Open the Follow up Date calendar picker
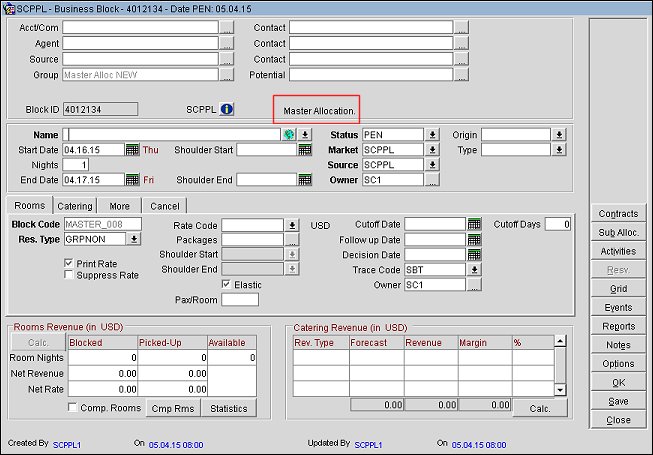Screen dimensions: 653x455 474,240
